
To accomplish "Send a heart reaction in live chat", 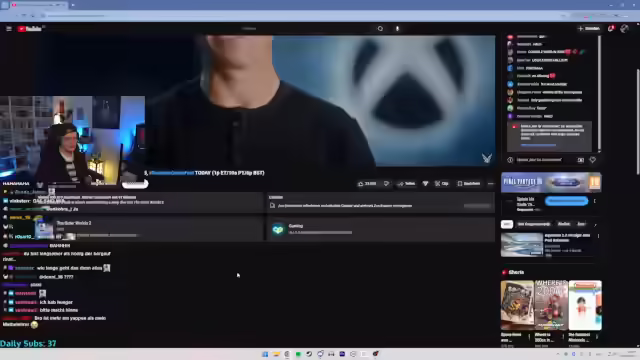I will [593, 160].
